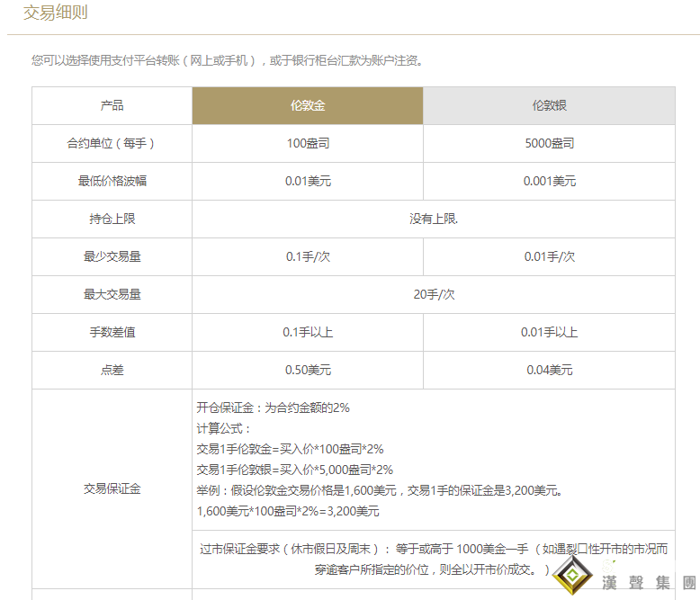Viewport: 700px width, 600px height.
Task: Select the 100盎司 cell
Action: pos(308,143)
